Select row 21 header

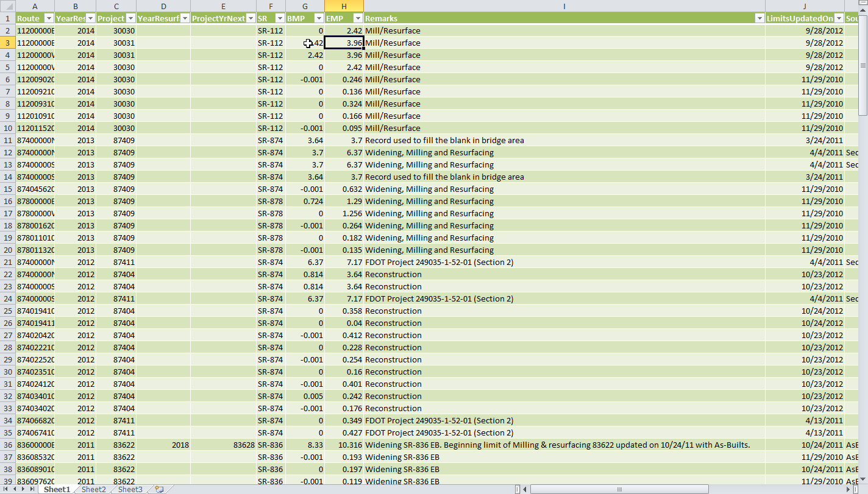click(7, 262)
